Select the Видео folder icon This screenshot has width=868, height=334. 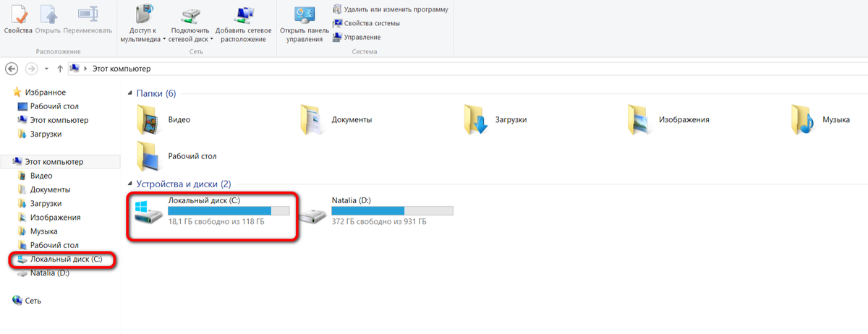tap(149, 120)
